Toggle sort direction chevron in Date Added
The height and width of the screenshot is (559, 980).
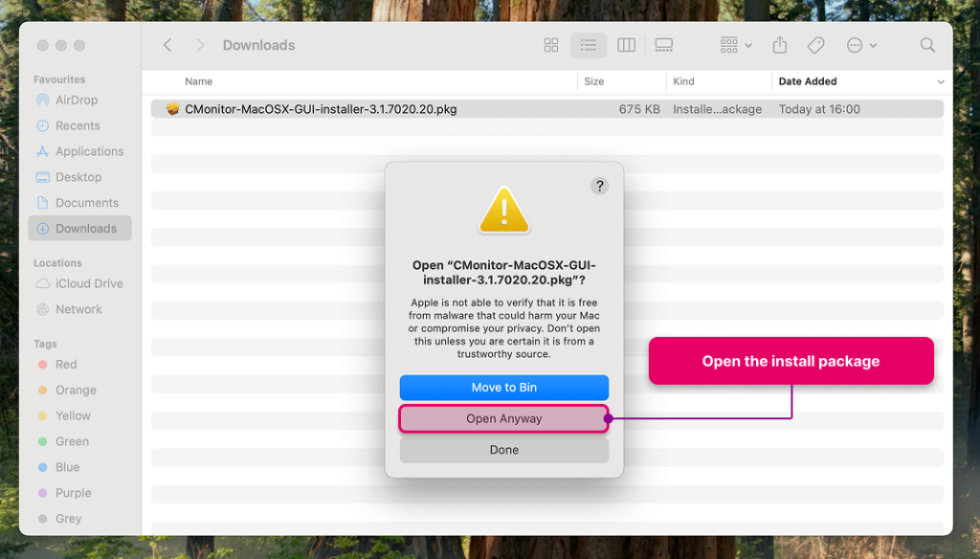point(940,82)
